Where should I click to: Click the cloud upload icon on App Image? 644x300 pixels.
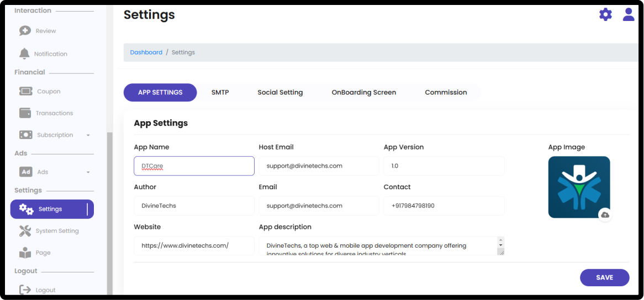(605, 215)
